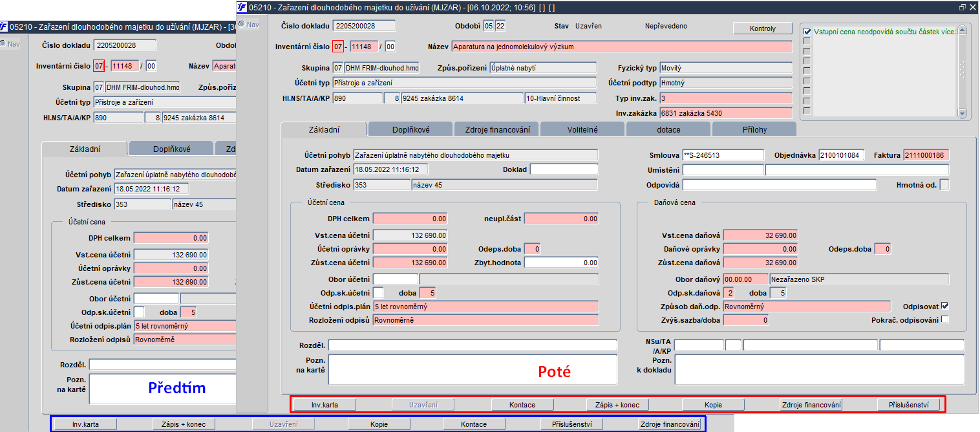Image resolution: width=980 pixels, height=432 pixels.
Task: Click the Rozložení odpisů field in the back window
Action: coord(186,340)
